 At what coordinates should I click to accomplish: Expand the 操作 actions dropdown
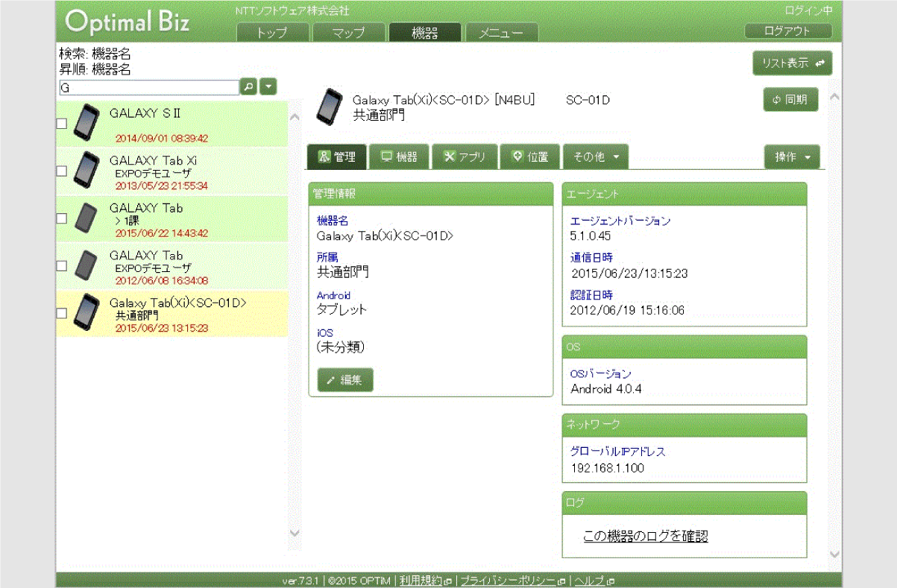pyautogui.click(x=791, y=157)
